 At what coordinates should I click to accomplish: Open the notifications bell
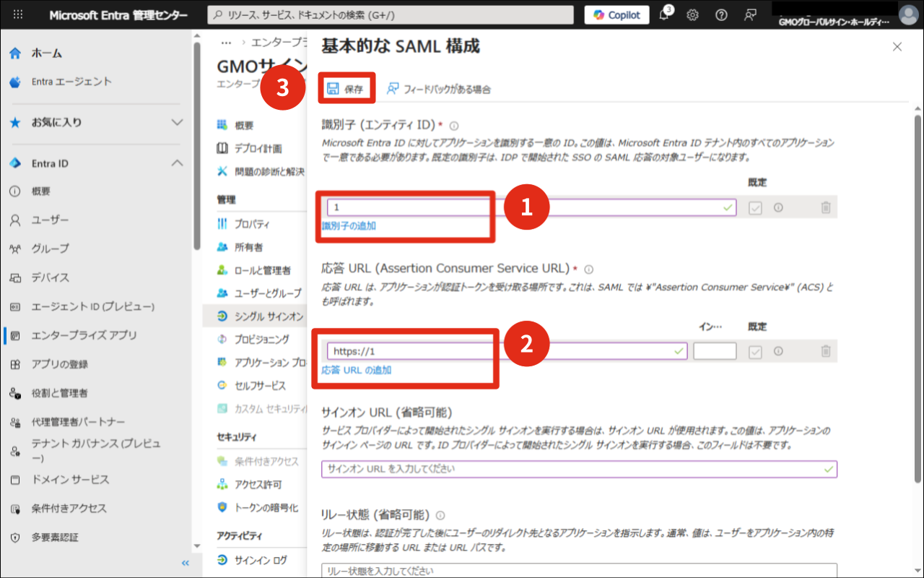[x=665, y=15]
